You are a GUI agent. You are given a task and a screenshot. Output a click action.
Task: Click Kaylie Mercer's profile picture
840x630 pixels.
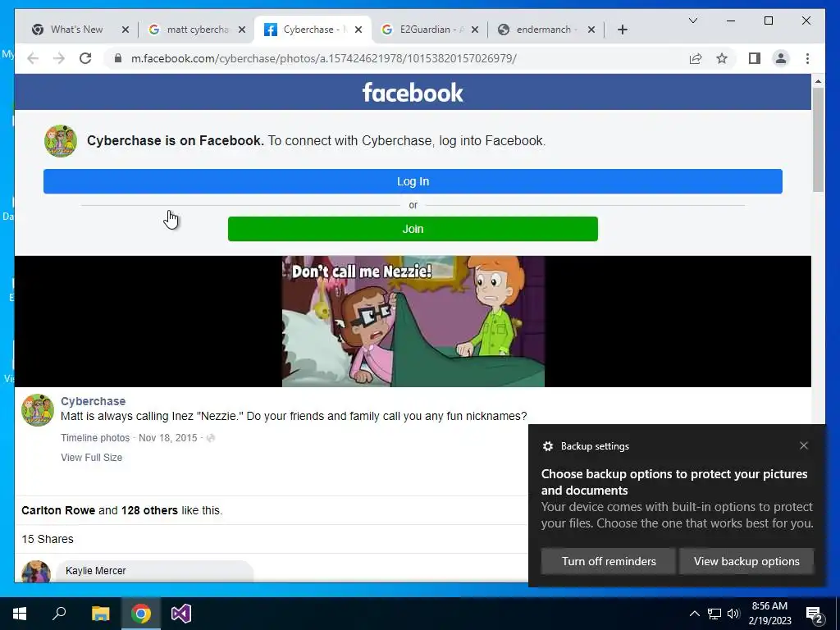[x=36, y=572]
